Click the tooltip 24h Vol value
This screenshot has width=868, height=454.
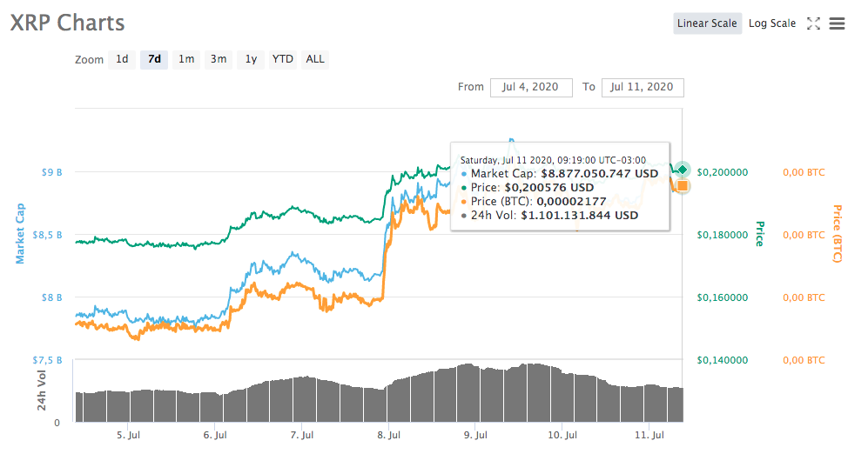tap(580, 215)
